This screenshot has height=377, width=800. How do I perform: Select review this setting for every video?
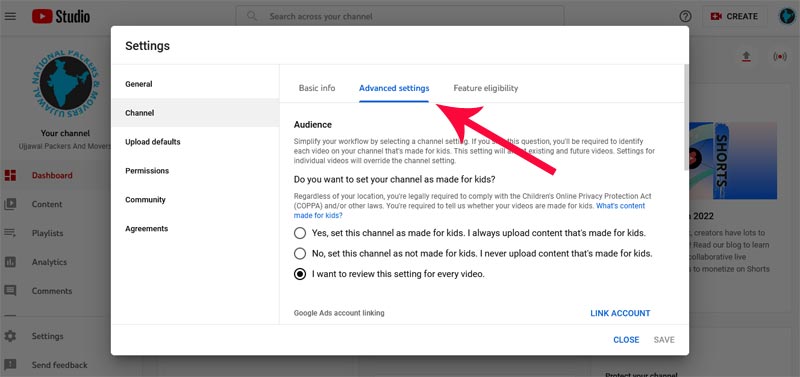pyautogui.click(x=300, y=274)
